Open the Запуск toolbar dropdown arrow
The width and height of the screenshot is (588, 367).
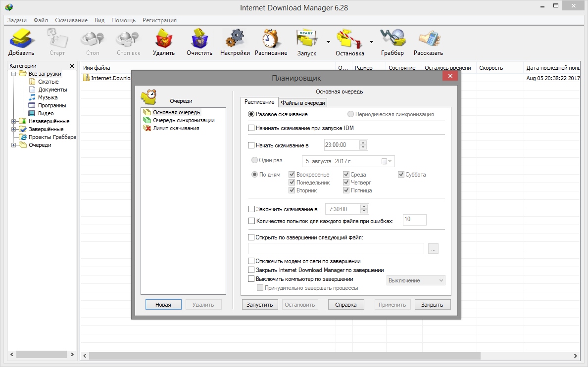(328, 42)
